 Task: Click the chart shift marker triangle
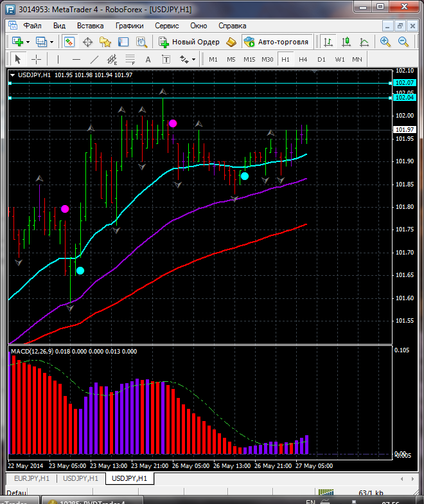click(315, 72)
